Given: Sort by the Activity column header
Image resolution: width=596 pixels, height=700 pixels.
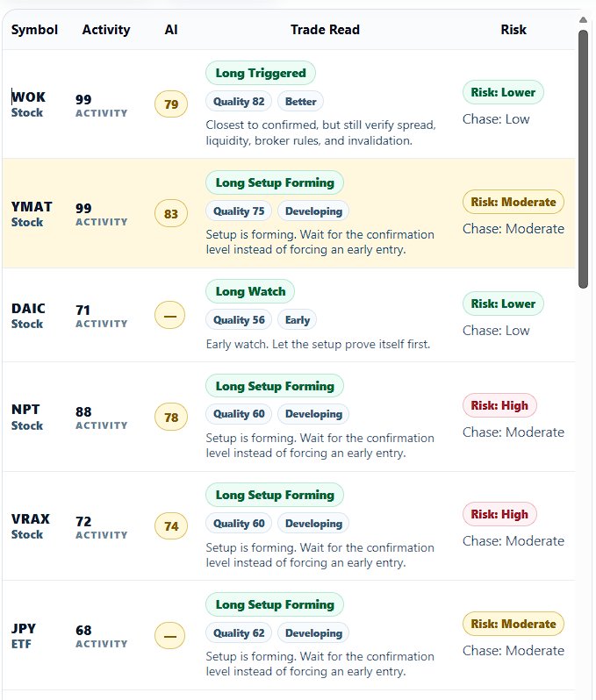Looking at the screenshot, I should (x=106, y=30).
